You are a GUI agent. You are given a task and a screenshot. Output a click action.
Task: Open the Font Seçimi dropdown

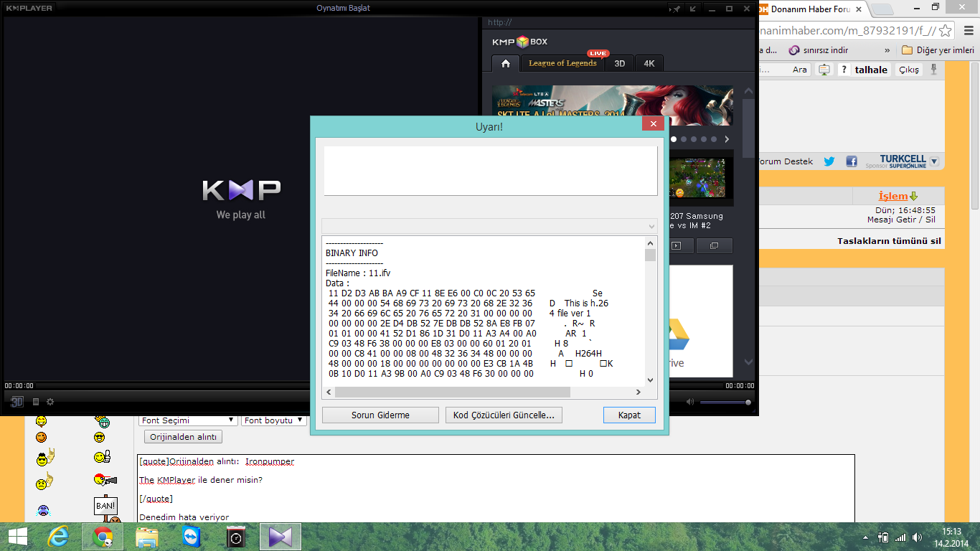tap(187, 420)
